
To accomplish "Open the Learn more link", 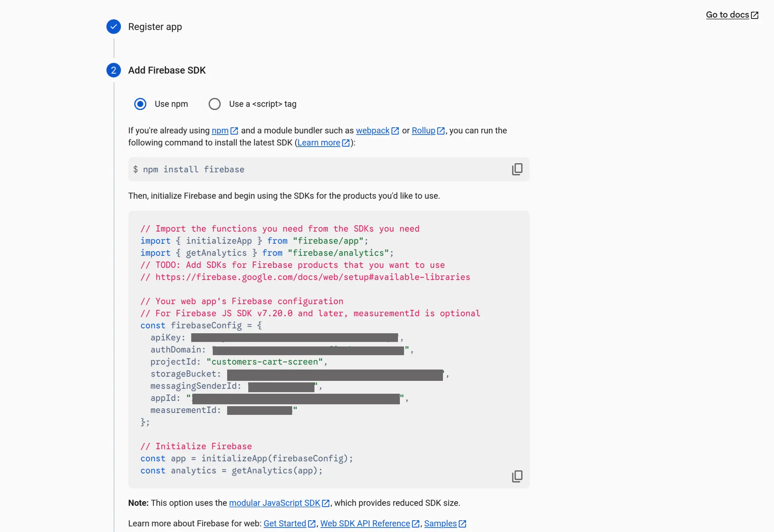I will (x=319, y=143).
